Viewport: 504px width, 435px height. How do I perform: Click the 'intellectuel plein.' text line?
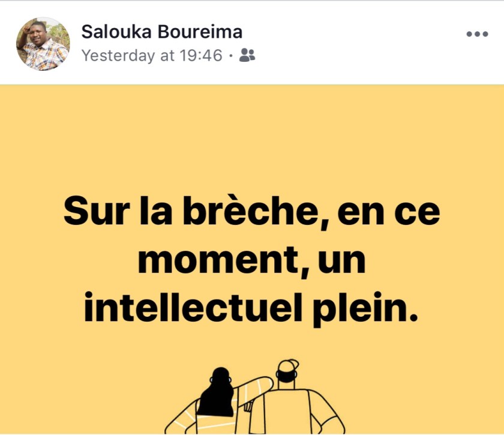click(x=251, y=309)
